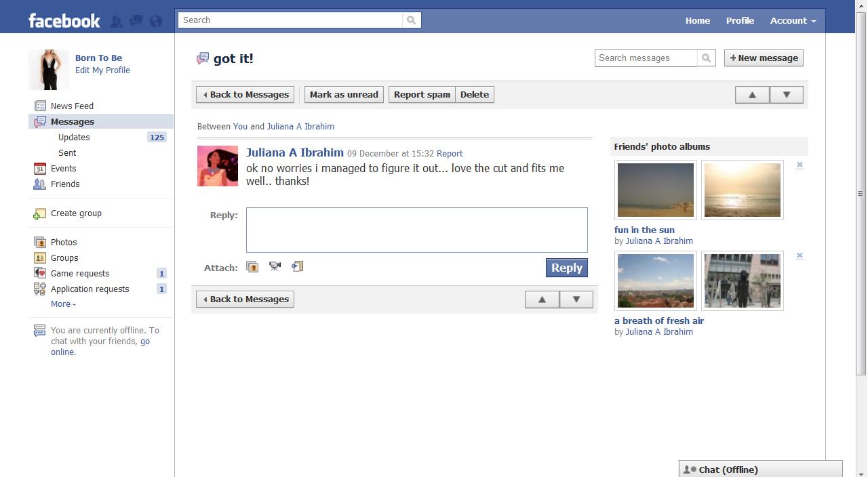This screenshot has height=477, width=868.
Task: Click the Search messages field
Action: [x=646, y=58]
